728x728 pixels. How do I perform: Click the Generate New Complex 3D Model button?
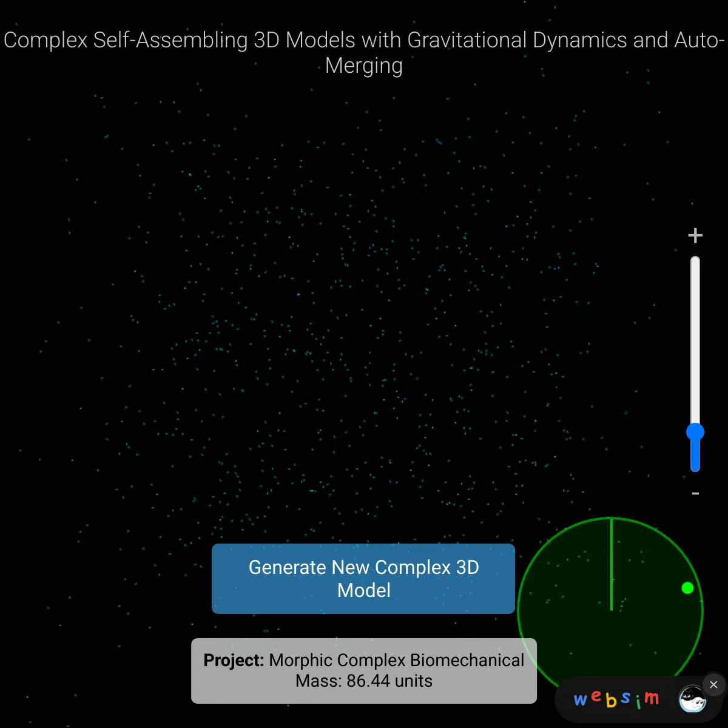(x=363, y=578)
